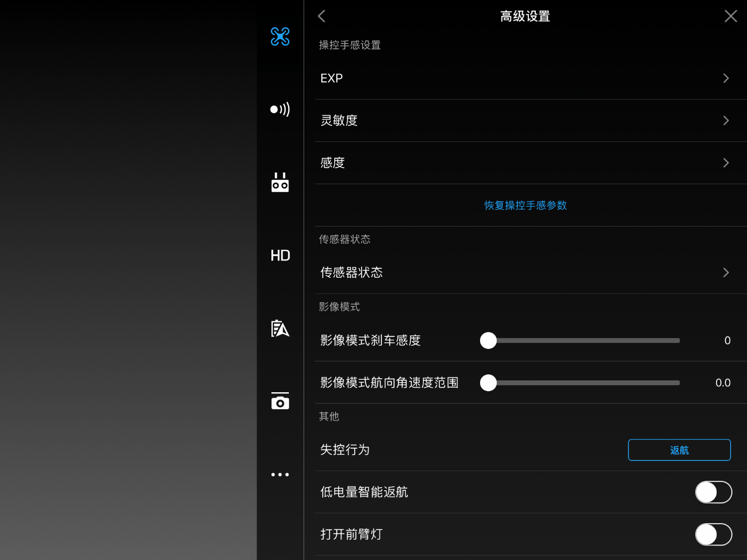Screen dimensions: 747x560
Task: Open the 灵敏度 settings row
Action: click(x=531, y=120)
